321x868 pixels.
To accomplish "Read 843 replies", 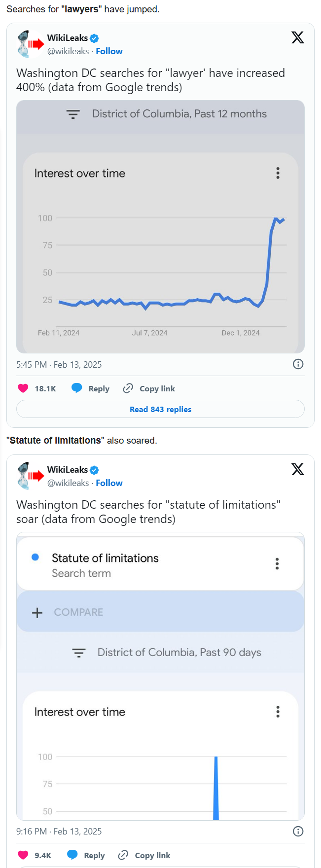I will (x=160, y=409).
